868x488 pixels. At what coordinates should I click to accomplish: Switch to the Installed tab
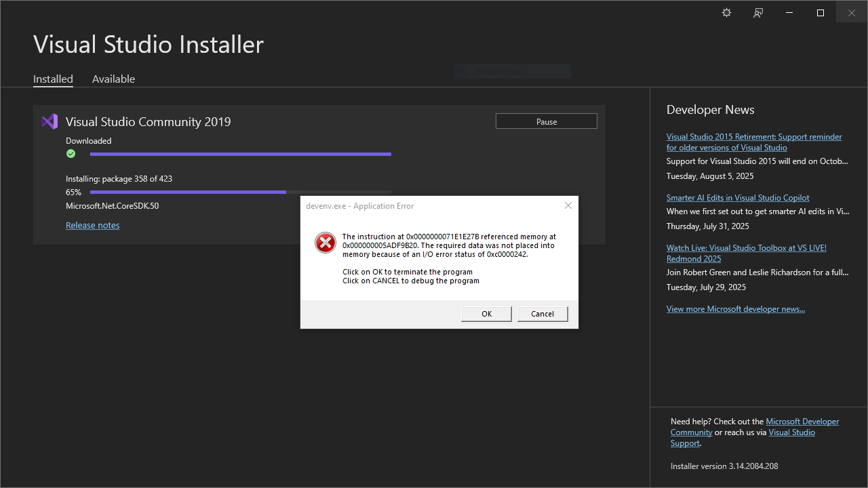point(53,79)
